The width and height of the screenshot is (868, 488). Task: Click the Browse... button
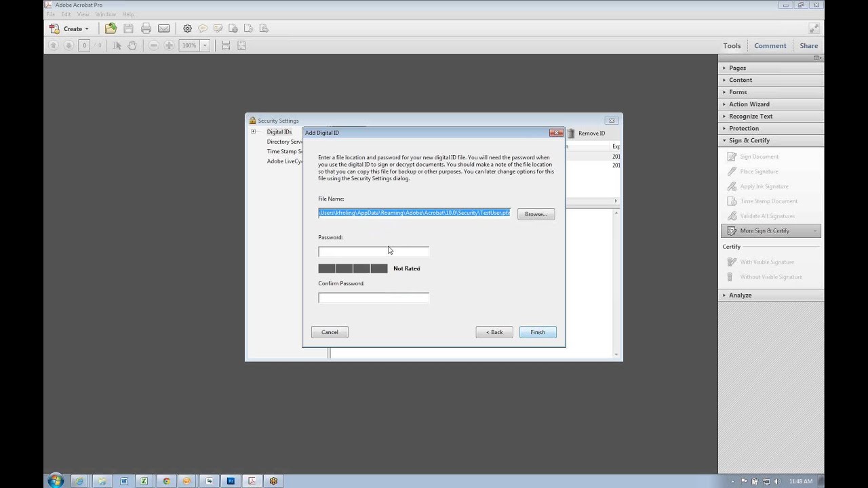tap(536, 214)
